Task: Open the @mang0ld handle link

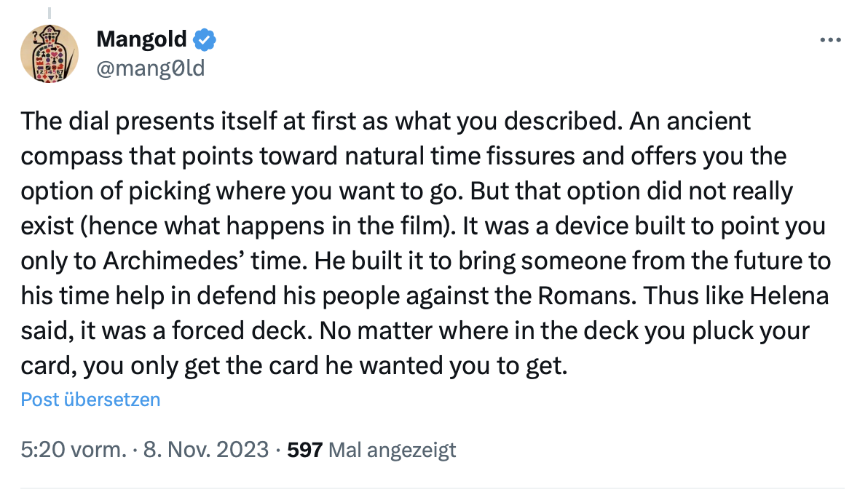Action: pos(150,68)
